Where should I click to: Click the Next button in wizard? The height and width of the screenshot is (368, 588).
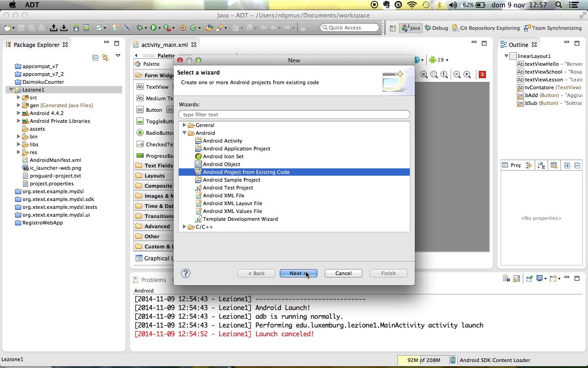click(299, 273)
